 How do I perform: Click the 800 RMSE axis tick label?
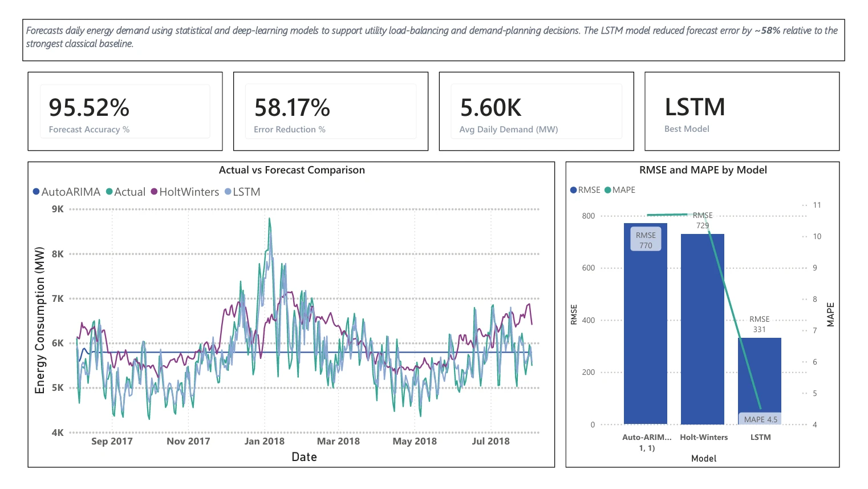coord(589,216)
